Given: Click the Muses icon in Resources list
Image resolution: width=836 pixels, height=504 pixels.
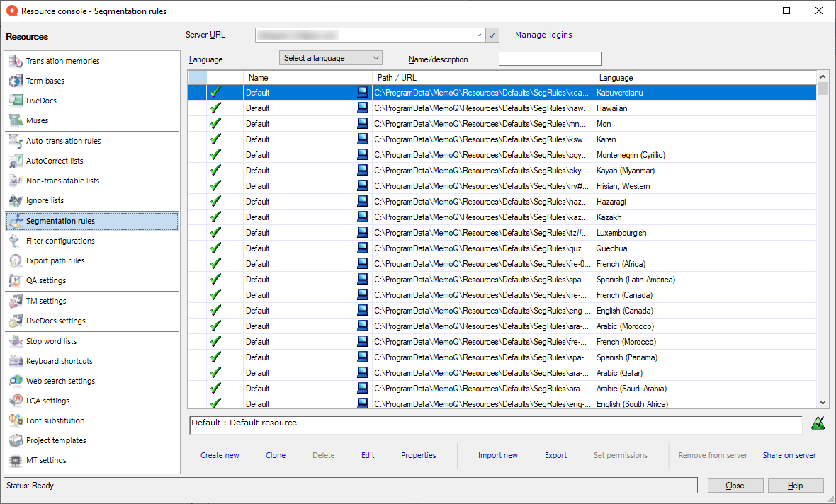Looking at the screenshot, I should (16, 120).
